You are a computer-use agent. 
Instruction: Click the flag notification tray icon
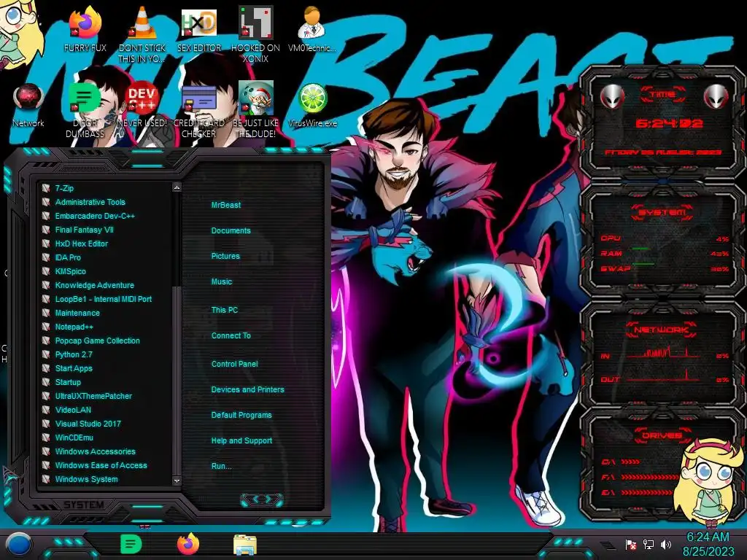[631, 544]
